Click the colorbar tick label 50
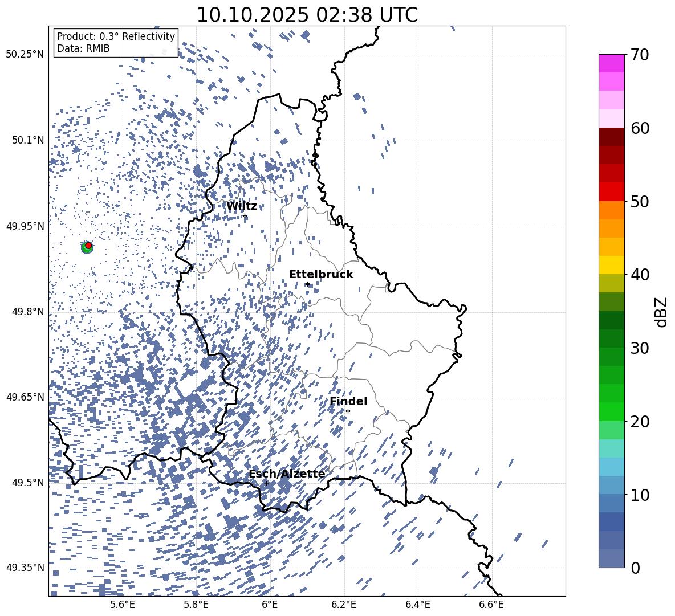This screenshot has width=675, height=616. pyautogui.click(x=640, y=201)
